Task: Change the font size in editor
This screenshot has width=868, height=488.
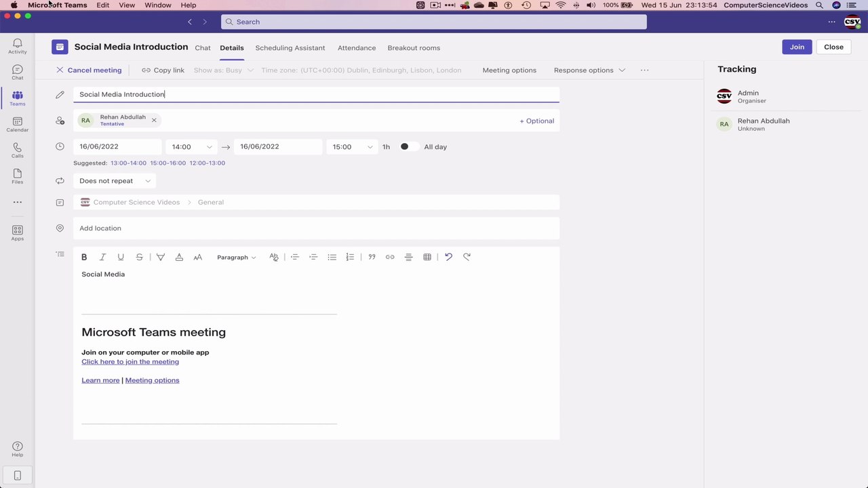Action: pyautogui.click(x=198, y=257)
